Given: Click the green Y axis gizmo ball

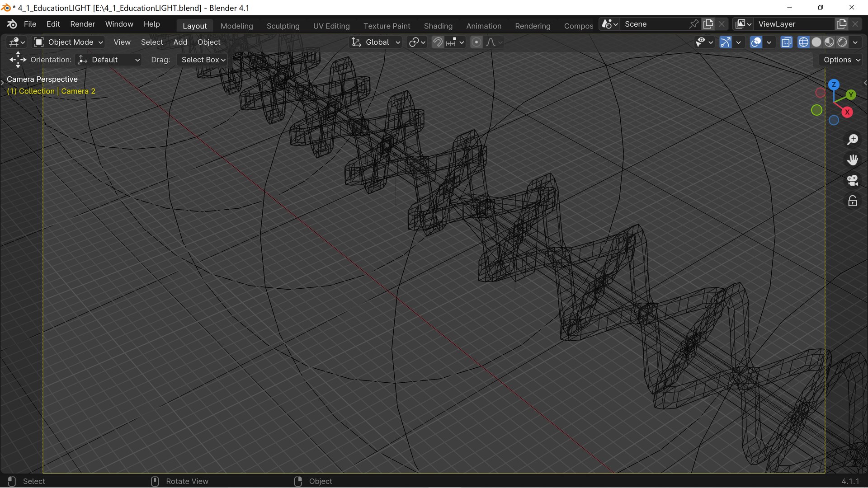Looking at the screenshot, I should pyautogui.click(x=851, y=94).
